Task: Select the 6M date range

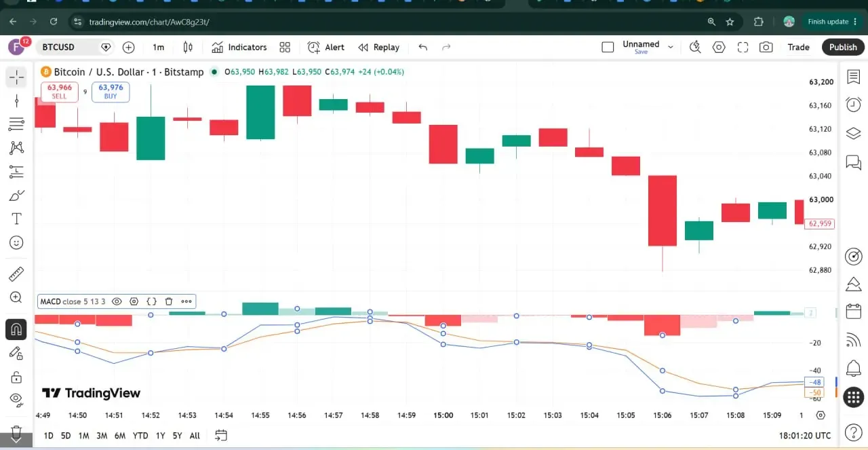Action: [120, 436]
